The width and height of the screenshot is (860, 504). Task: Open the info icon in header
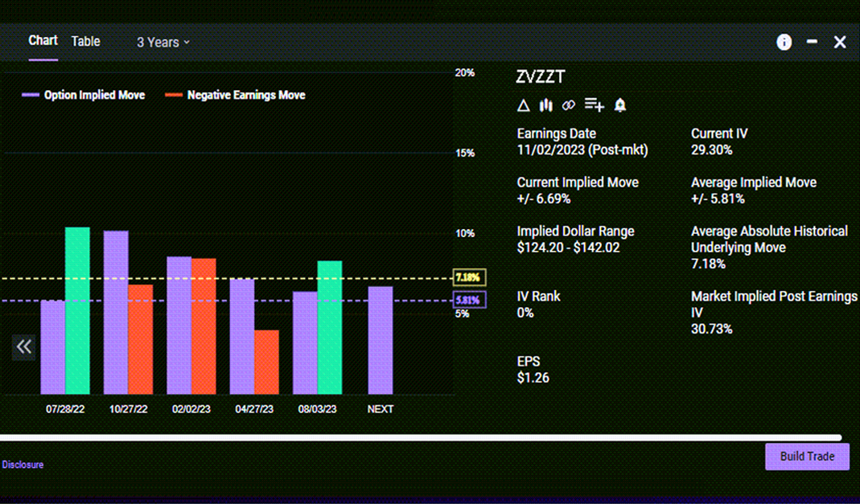click(784, 43)
